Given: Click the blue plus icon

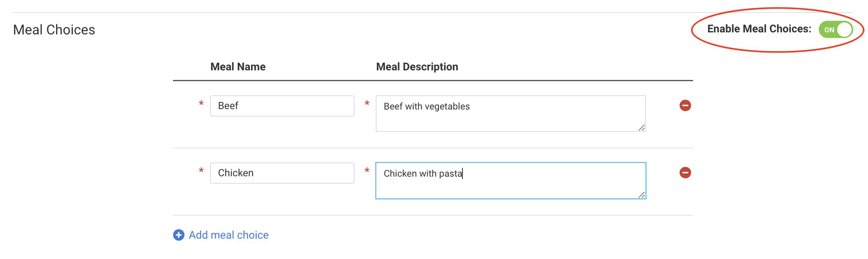Looking at the screenshot, I should point(179,235).
